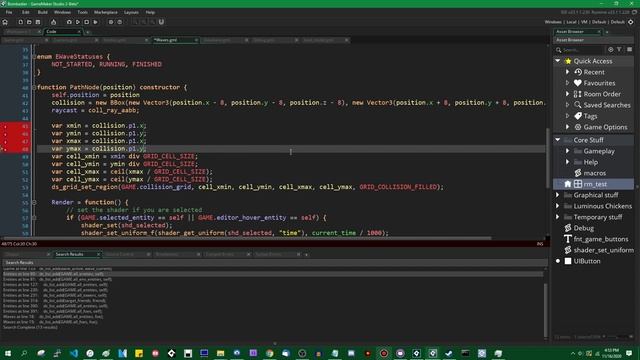The image size is (640, 360).
Task: Select the shader_set_uniform script asset
Action: tap(603, 250)
